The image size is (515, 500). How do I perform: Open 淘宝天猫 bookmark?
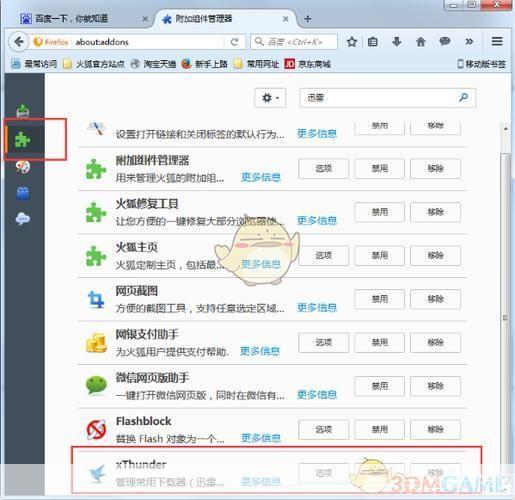coord(153,64)
